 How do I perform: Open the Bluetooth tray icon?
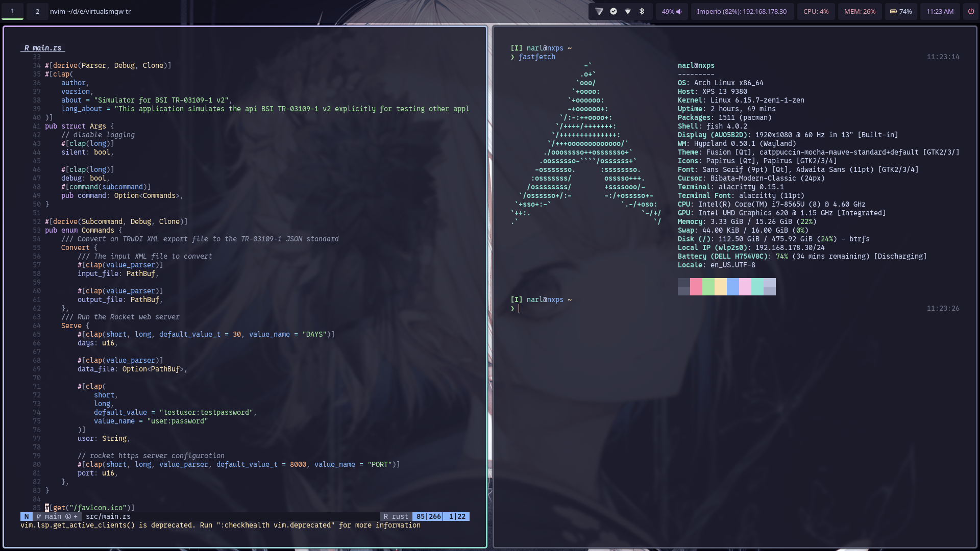[x=642, y=11]
